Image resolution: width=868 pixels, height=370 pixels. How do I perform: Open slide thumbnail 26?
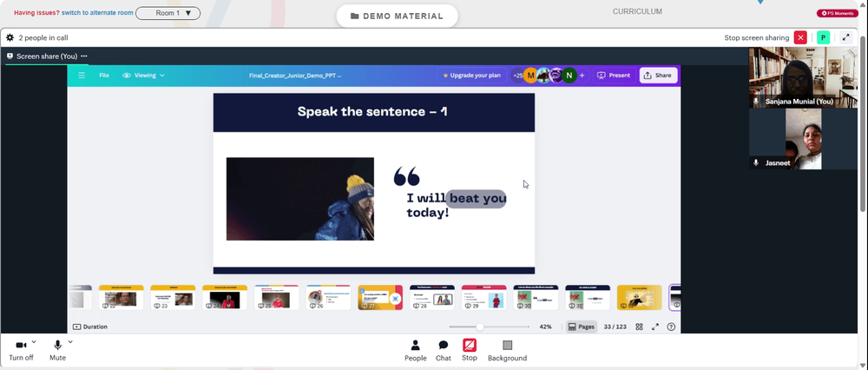click(x=328, y=298)
